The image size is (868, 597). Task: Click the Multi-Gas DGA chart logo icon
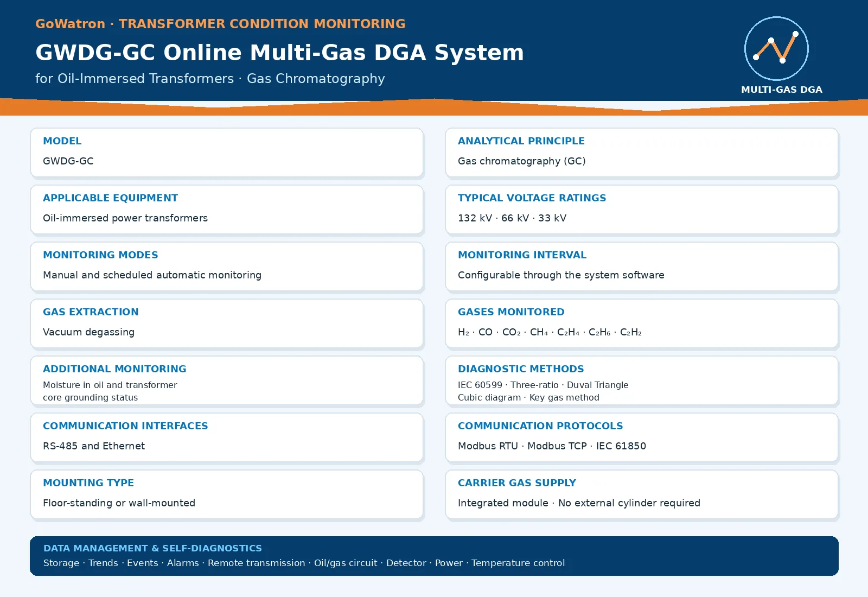tap(776, 48)
